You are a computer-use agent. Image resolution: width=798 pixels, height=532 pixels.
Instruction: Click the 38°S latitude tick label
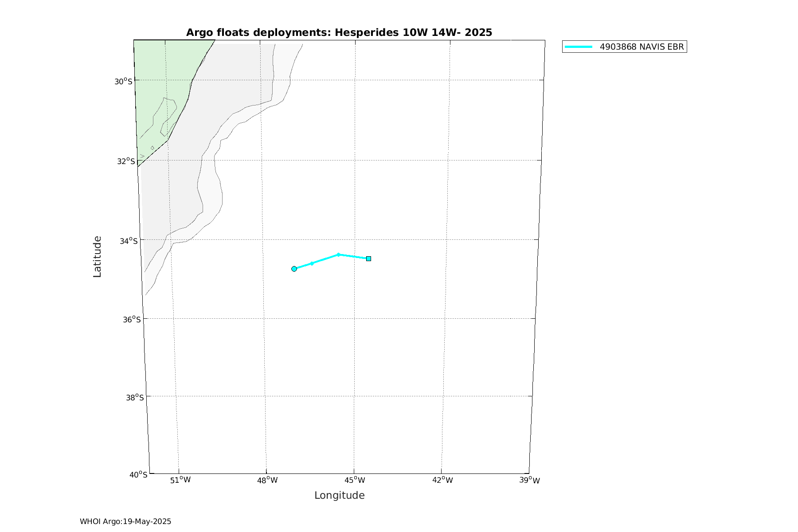click(x=135, y=397)
